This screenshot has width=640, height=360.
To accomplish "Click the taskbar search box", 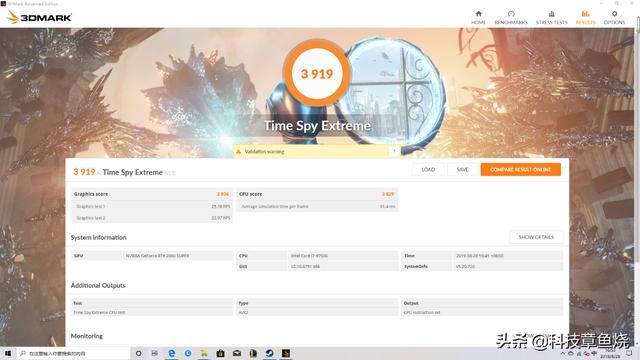I will (73, 353).
